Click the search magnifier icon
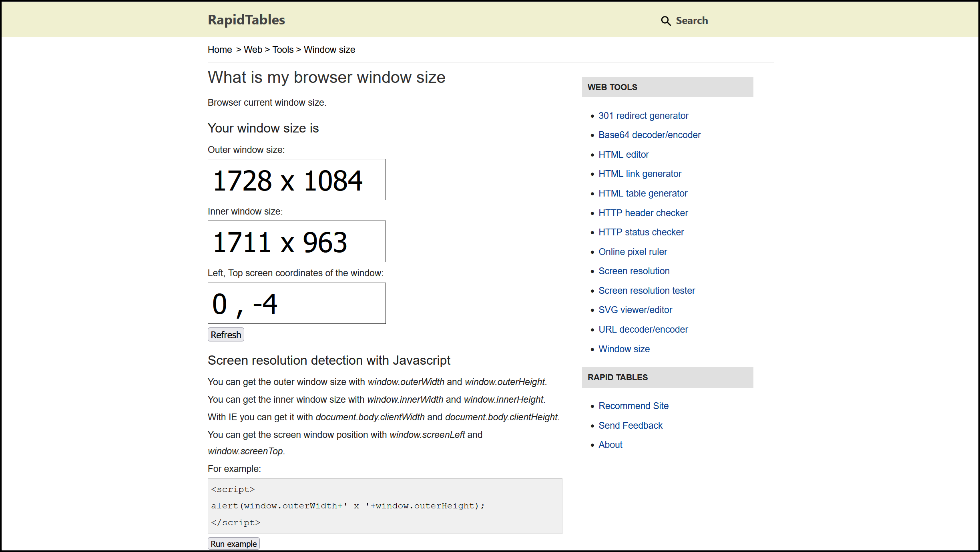This screenshot has height=552, width=980. click(665, 21)
